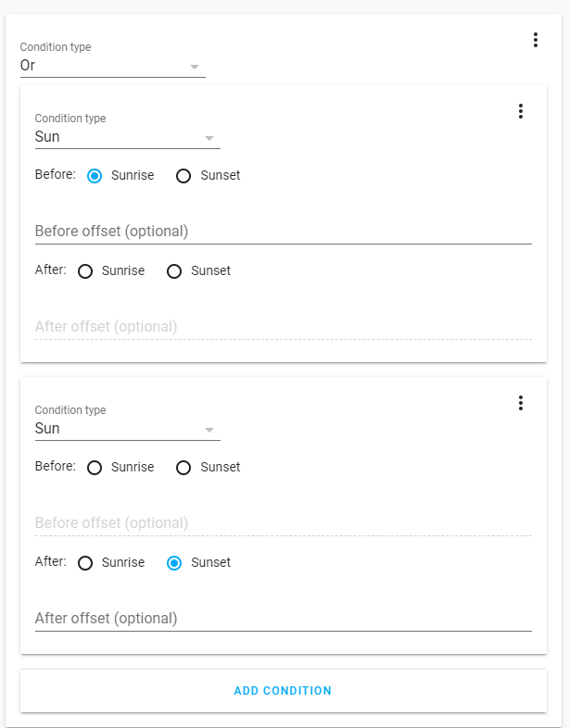Viewport: 569px width, 728px height.
Task: Select After Sunset in the second Sun condition
Action: 174,563
